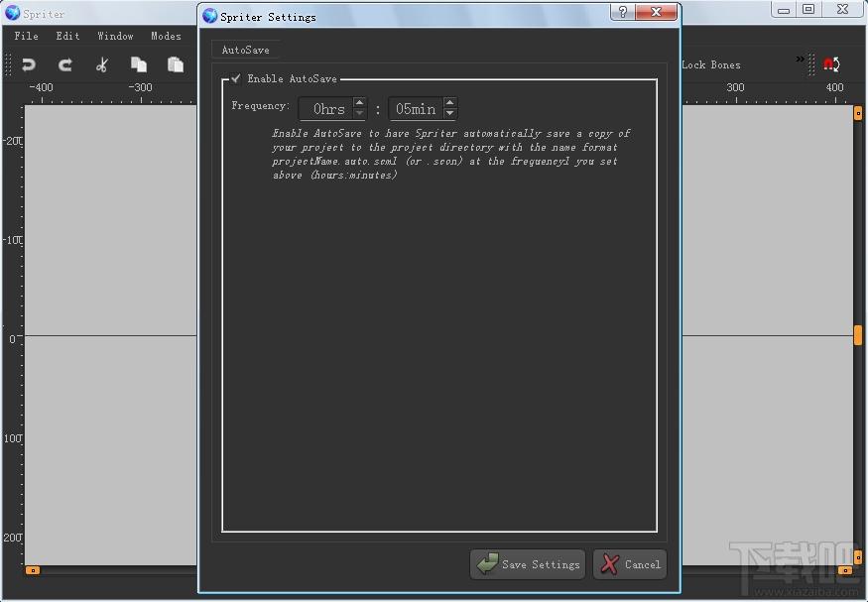Click the Redo arrow in Spriter toolbar
868x602 pixels.
65,65
